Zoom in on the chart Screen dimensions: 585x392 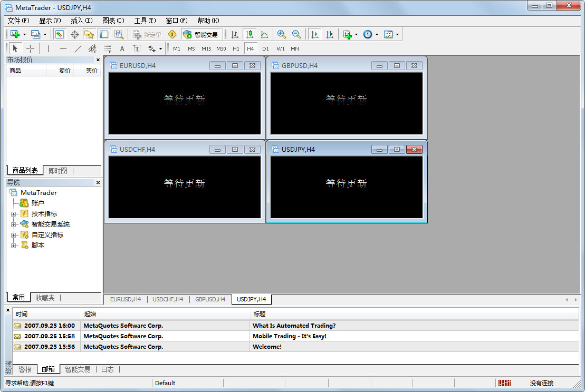tap(281, 34)
